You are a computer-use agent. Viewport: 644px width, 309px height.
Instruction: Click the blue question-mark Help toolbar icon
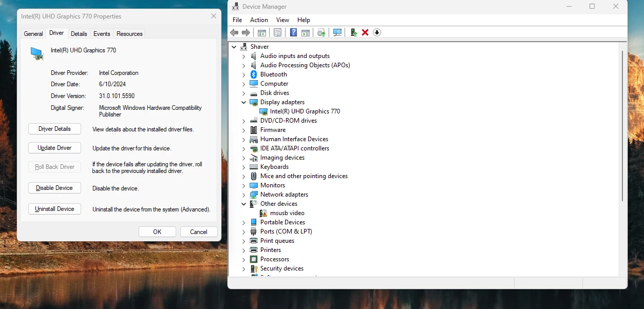click(x=293, y=32)
